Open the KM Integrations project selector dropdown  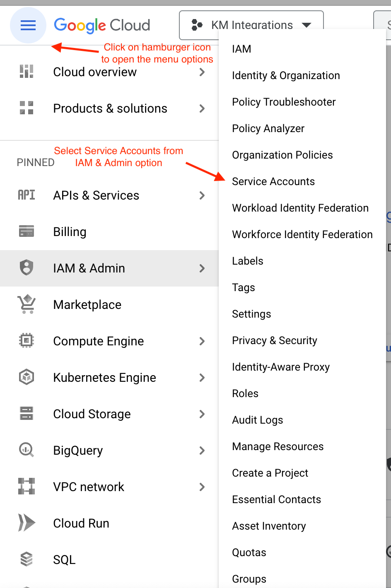pos(251,25)
